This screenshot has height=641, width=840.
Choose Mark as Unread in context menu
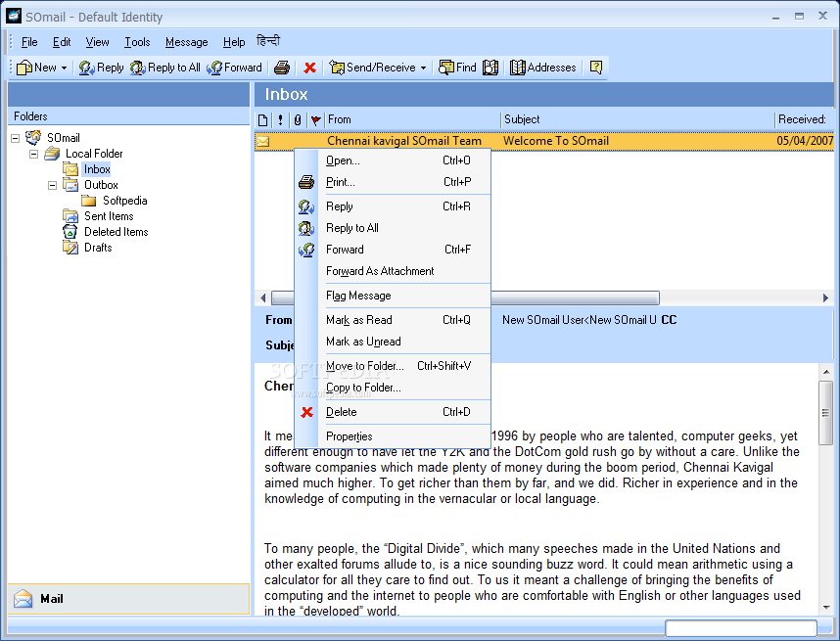393,342
